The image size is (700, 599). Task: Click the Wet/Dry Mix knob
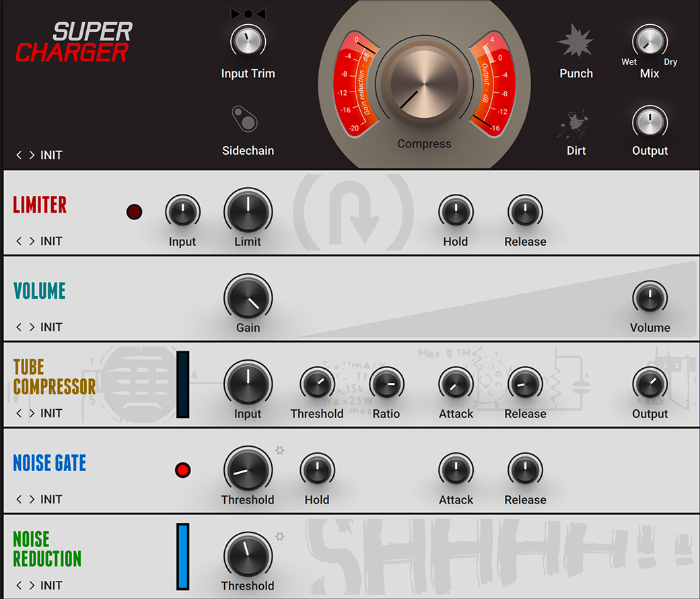(x=650, y=42)
